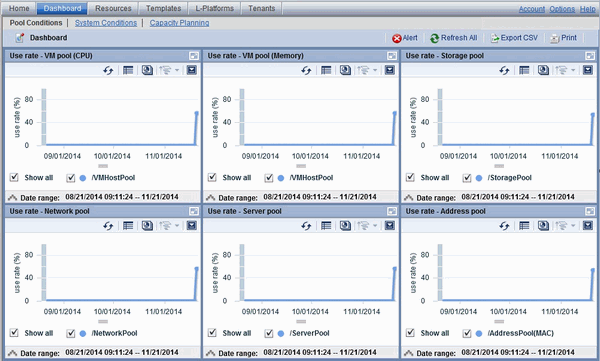This screenshot has width=600, height=361.
Task: Refresh the VM pool (Memory) chart
Action: coord(306,70)
